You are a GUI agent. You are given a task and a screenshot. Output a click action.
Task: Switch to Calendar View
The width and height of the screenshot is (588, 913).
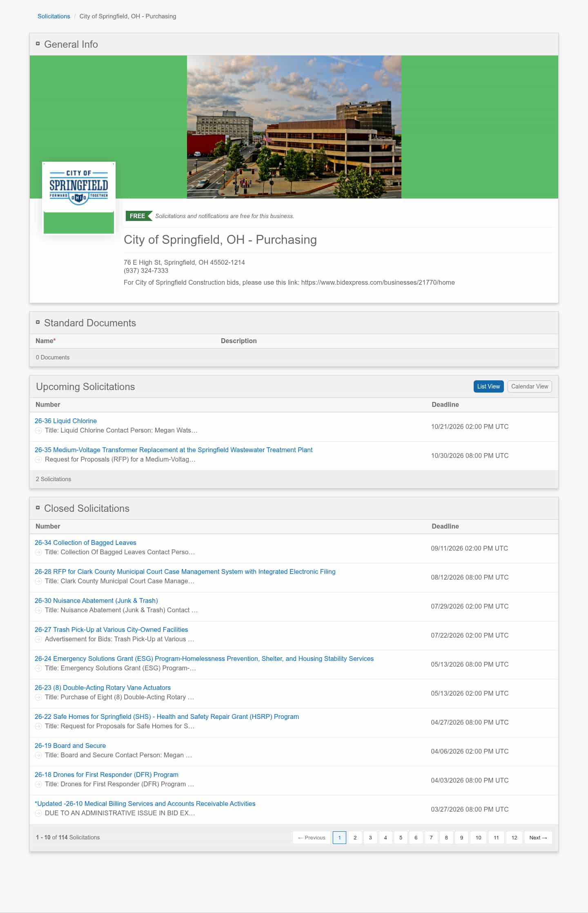tap(530, 386)
